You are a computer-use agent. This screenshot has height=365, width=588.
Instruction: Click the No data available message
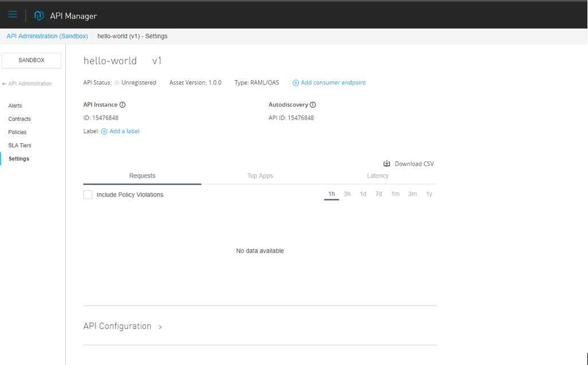[x=260, y=251]
